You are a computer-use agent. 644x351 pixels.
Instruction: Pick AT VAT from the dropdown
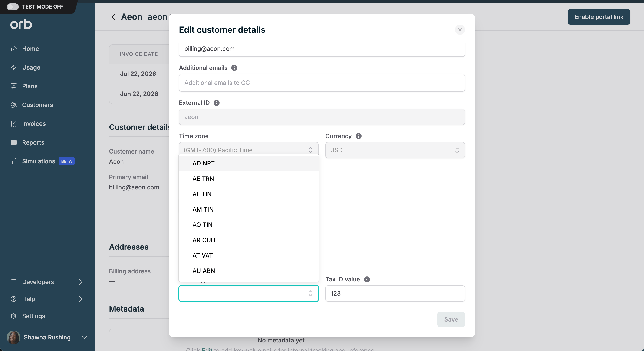pyautogui.click(x=249, y=255)
